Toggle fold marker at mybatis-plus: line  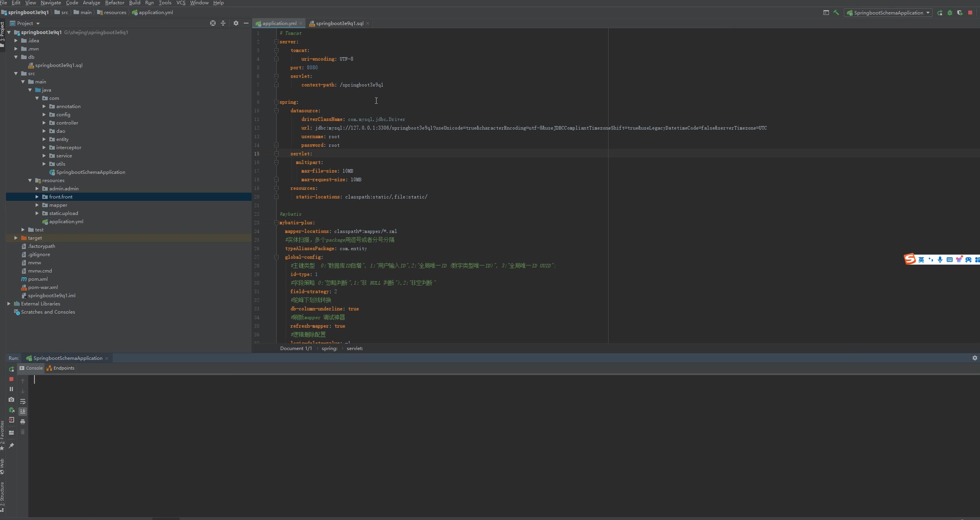click(x=276, y=223)
